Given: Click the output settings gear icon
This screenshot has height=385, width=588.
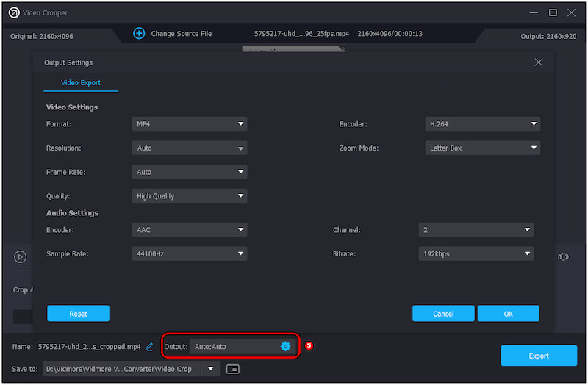Looking at the screenshot, I should (285, 346).
